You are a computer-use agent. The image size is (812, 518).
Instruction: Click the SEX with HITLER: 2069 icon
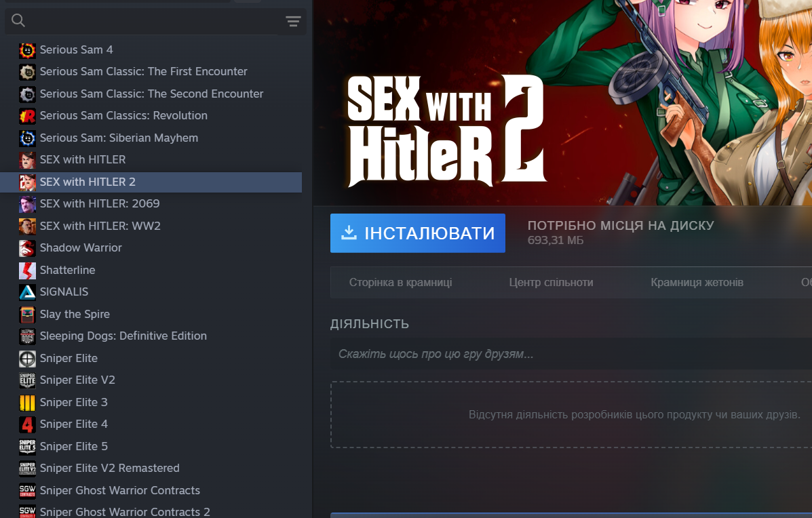click(x=27, y=204)
